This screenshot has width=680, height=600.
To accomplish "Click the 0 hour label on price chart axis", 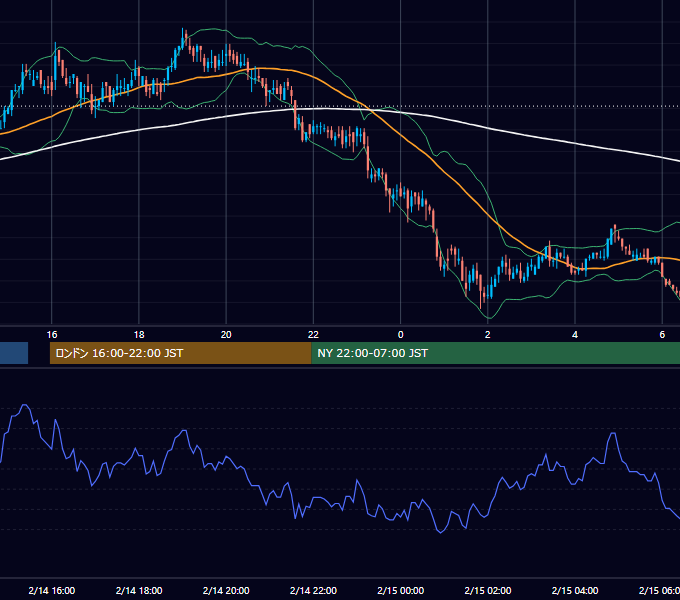I will [x=400, y=335].
